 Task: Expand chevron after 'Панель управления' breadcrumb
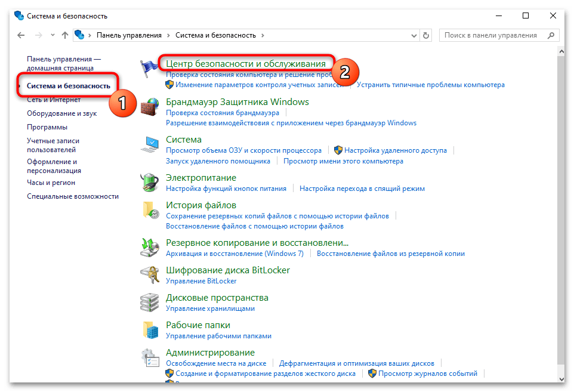point(168,36)
